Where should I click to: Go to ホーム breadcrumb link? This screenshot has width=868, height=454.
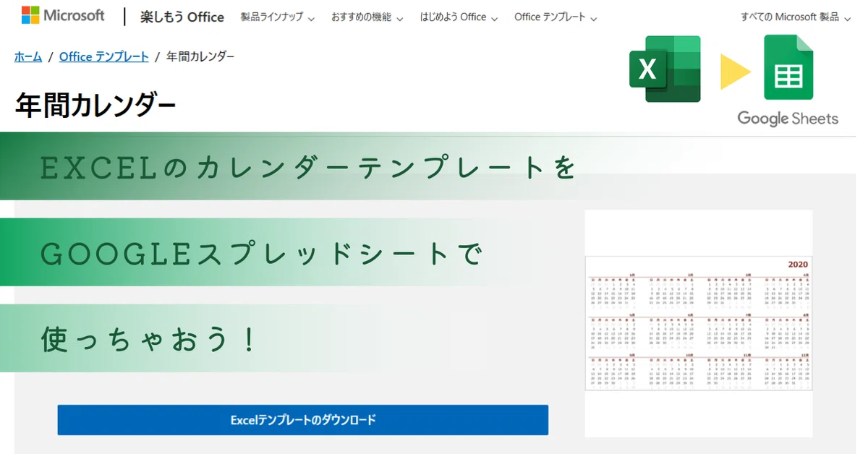click(28, 56)
